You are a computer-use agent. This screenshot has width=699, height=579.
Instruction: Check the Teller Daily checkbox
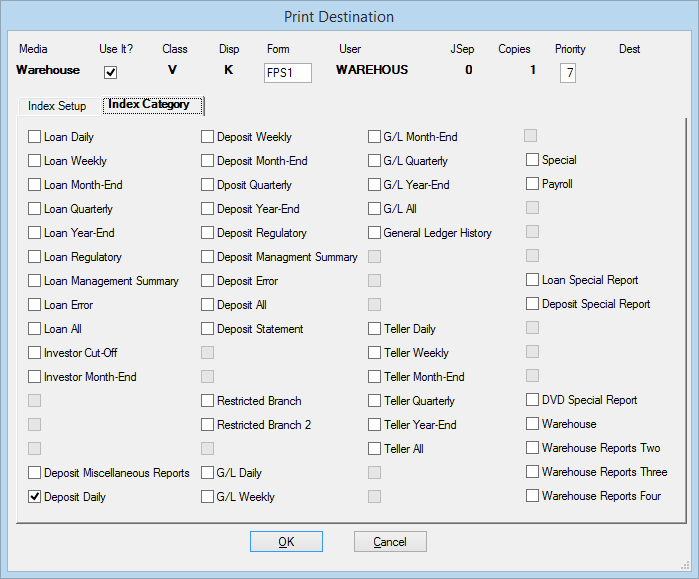pyautogui.click(x=375, y=329)
